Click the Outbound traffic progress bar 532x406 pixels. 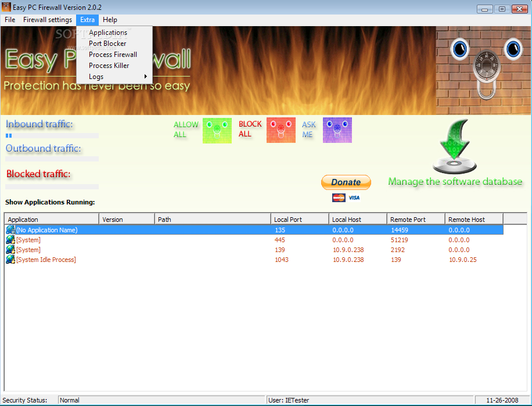(x=52, y=159)
